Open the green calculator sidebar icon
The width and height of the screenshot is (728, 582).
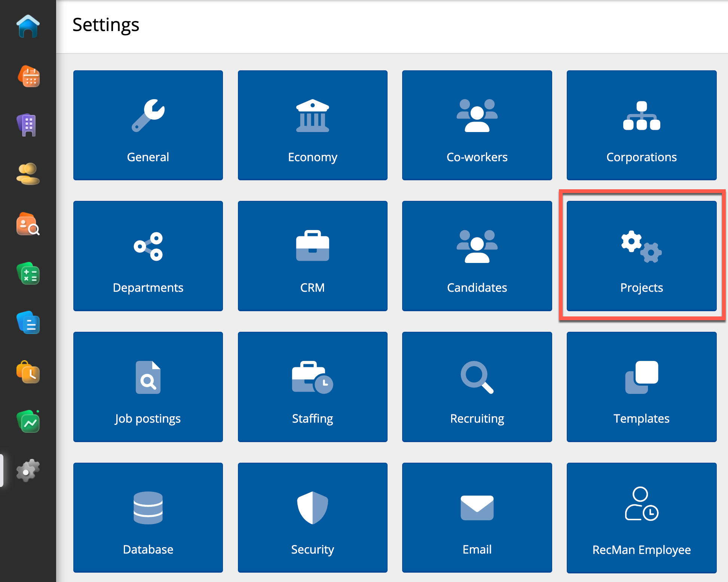click(28, 273)
